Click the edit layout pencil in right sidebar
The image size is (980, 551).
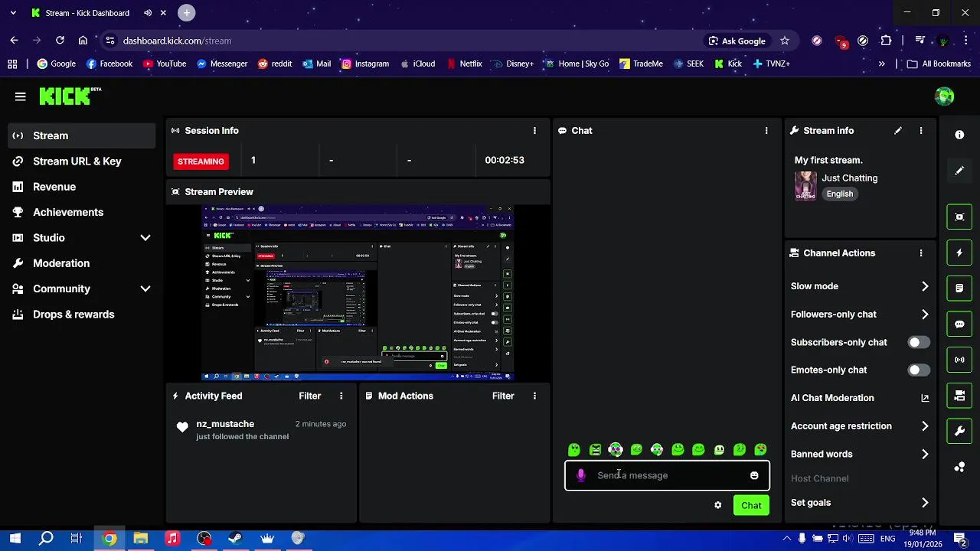point(959,171)
